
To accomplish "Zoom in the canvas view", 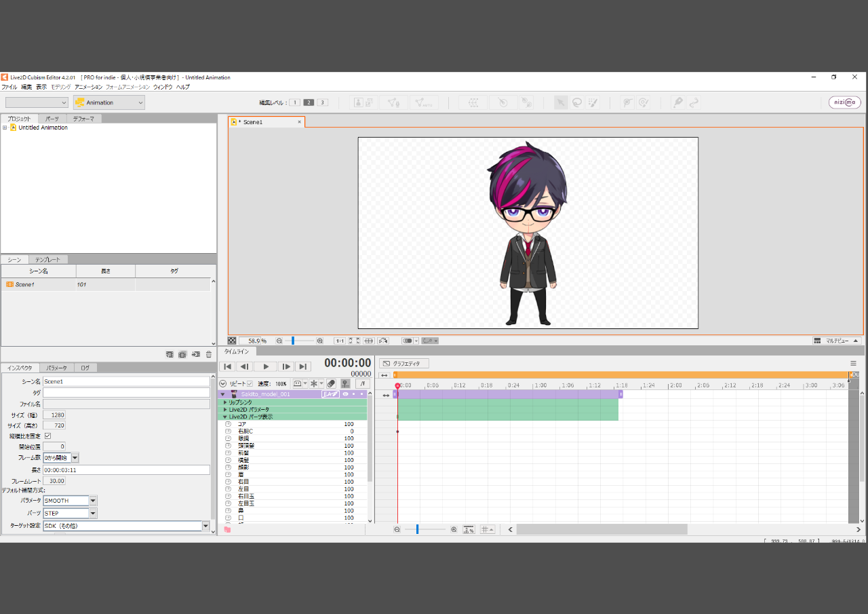I will point(320,341).
